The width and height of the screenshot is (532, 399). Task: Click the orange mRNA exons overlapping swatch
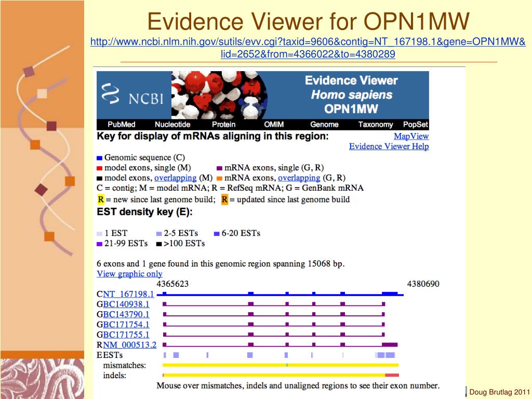pyautogui.click(x=220, y=179)
